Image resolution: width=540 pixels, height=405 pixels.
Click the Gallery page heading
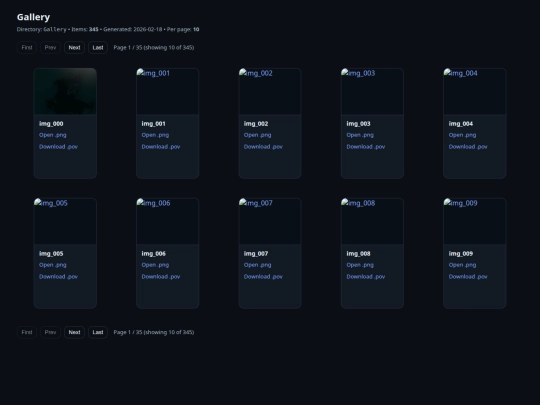[x=33, y=17]
